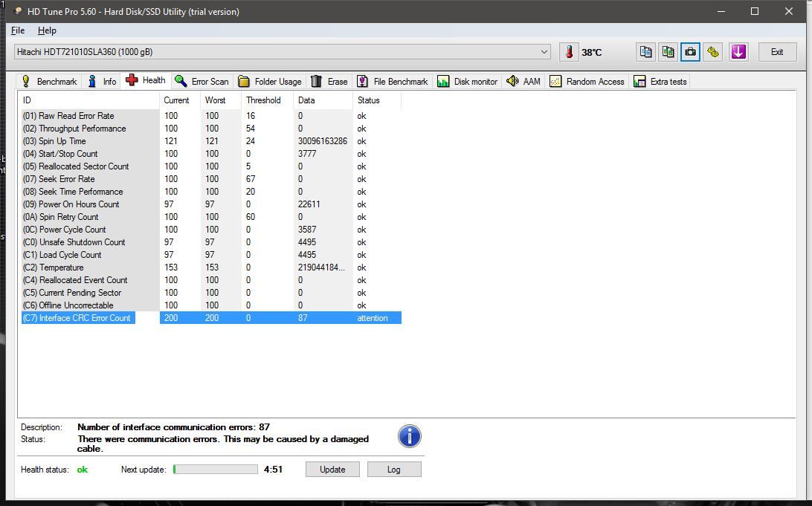Select the Offline Uncorrectable row

tap(211, 305)
